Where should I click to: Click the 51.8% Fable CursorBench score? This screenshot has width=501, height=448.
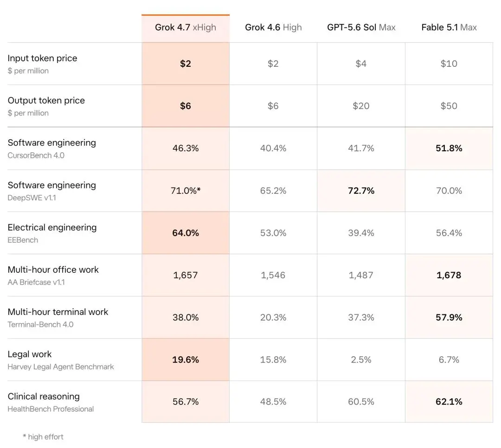tap(449, 148)
